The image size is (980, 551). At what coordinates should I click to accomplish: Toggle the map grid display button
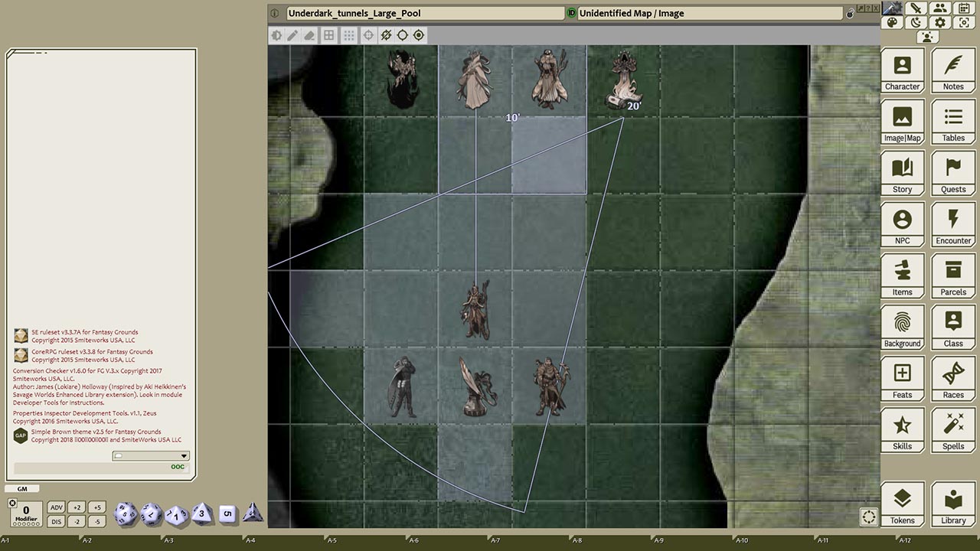[328, 35]
